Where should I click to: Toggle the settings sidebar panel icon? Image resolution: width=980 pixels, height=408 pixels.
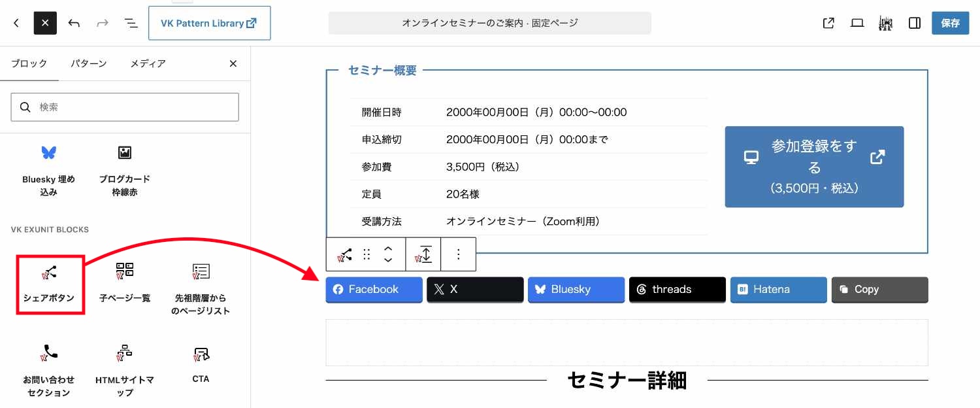coord(915,23)
